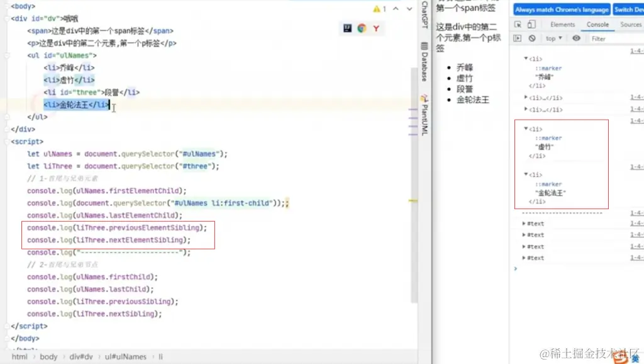Click the opening script tag line
Screen dimensions: 644x364
(27, 142)
